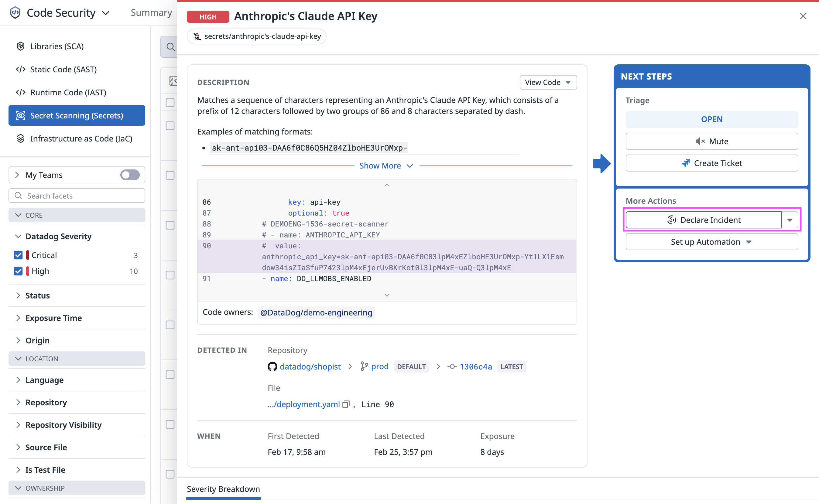Screen dimensions: 819x504
Task: Expand the Exposure Time facet
Action: tap(53, 318)
